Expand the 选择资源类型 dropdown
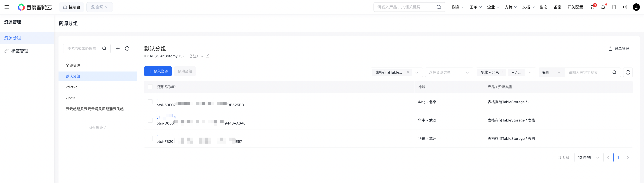Image resolution: width=644 pixels, height=183 pixels. tap(449, 72)
